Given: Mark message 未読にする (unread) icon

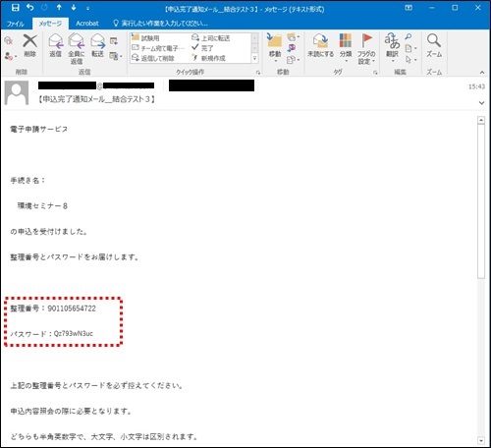Looking at the screenshot, I should (x=320, y=40).
